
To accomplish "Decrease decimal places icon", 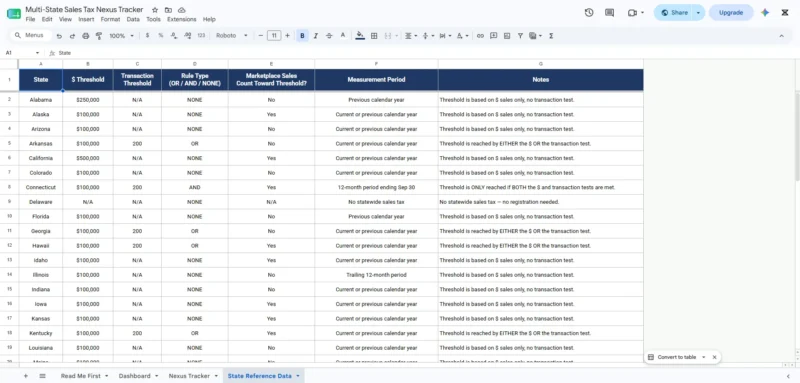I will tap(174, 36).
